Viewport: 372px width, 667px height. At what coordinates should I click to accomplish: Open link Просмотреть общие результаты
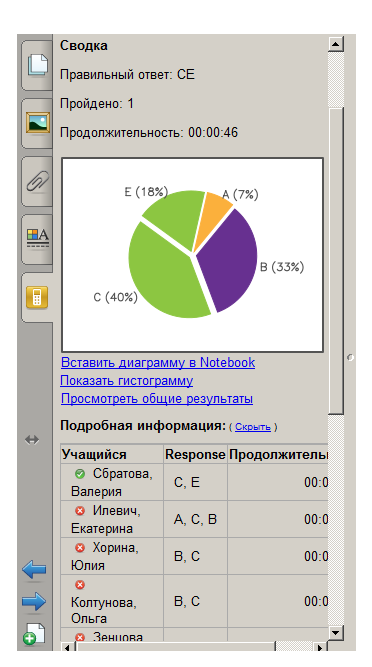coord(156,399)
